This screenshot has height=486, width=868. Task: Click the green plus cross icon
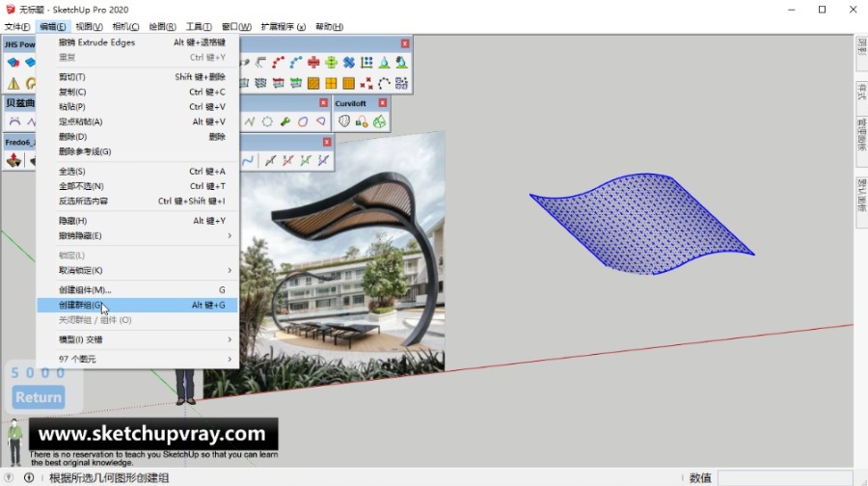331,63
